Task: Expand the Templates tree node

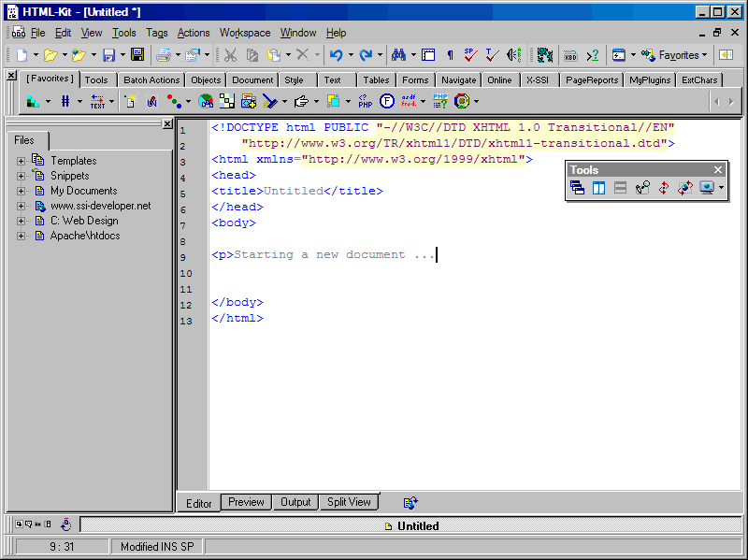Action: click(x=21, y=161)
